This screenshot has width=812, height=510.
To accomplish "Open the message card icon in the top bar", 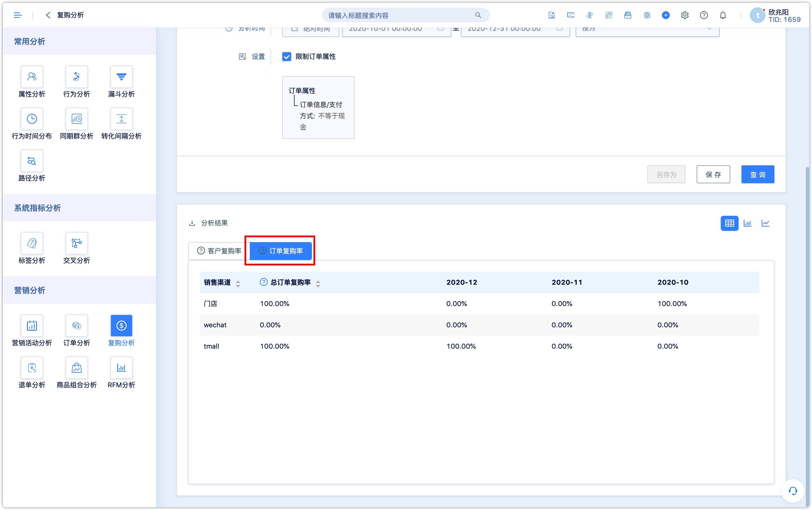I will tap(570, 15).
